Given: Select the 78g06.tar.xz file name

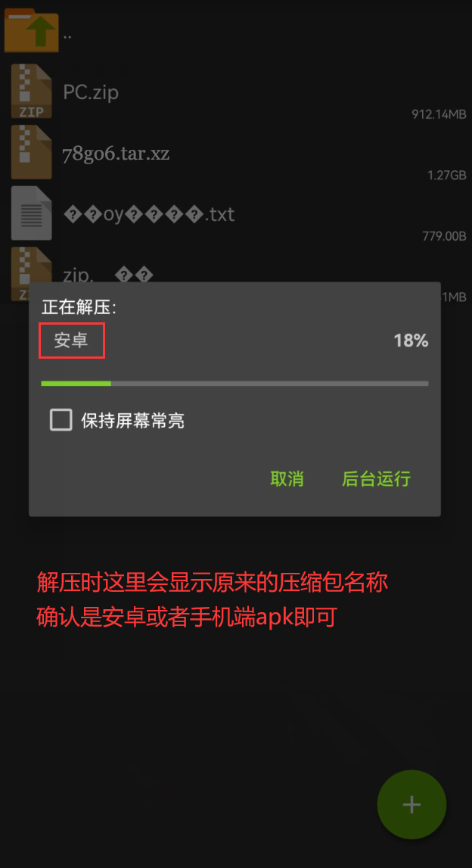Looking at the screenshot, I should (x=116, y=154).
